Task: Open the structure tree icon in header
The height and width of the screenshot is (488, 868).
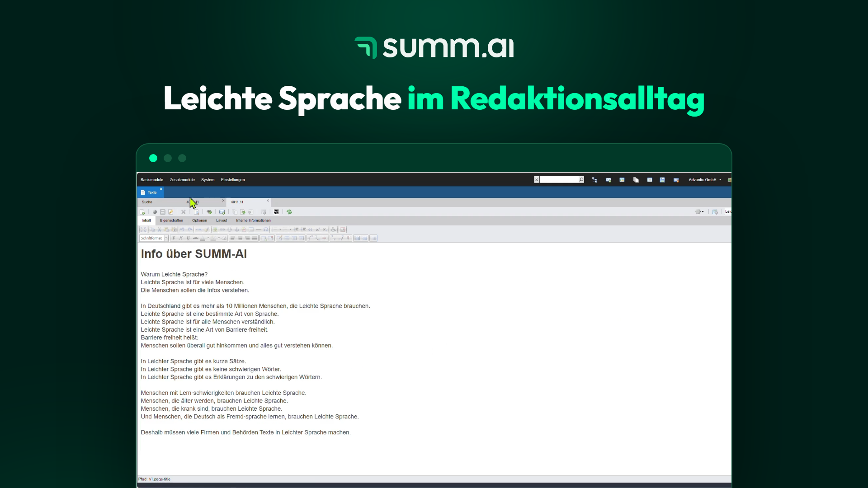Action: coord(594,180)
